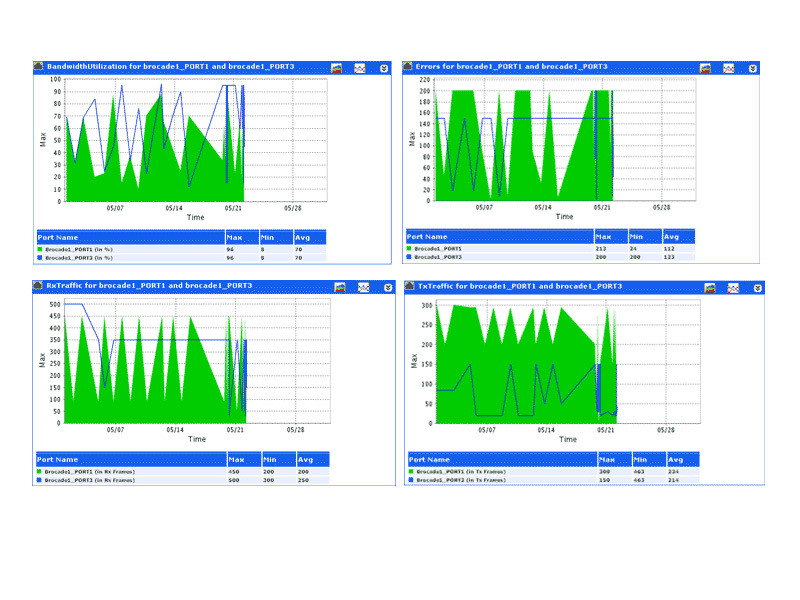This screenshot has height=600, width=800.
Task: Select Brocade1_PORT1 row in Errors table
Action: pos(551,248)
